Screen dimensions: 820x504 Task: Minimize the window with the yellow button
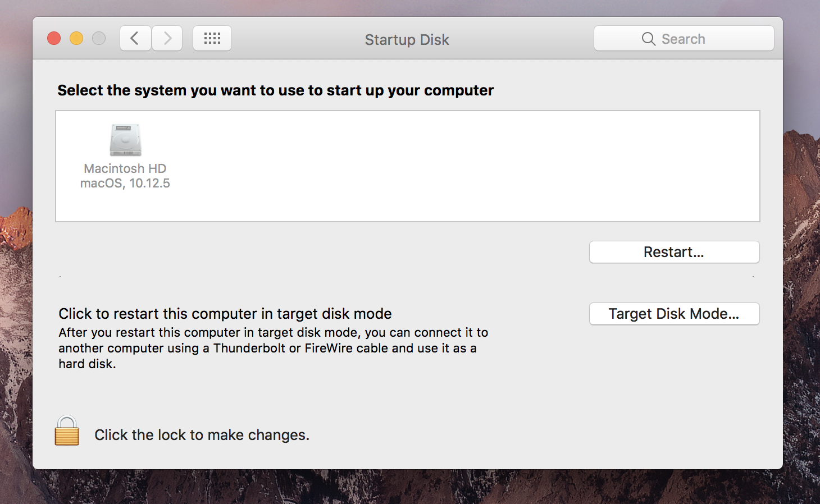click(x=76, y=38)
